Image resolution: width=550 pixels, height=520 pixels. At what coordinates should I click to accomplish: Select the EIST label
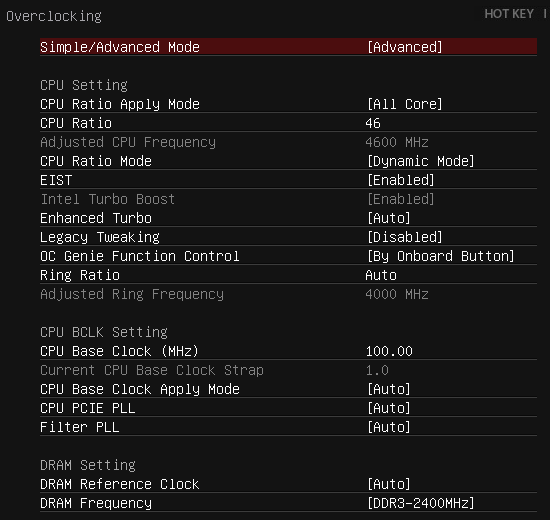[x=56, y=180]
